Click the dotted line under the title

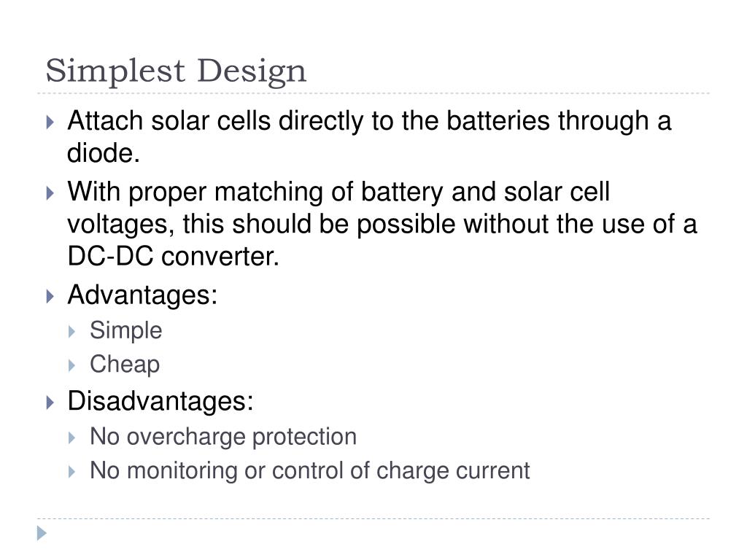pyautogui.click(x=373, y=93)
